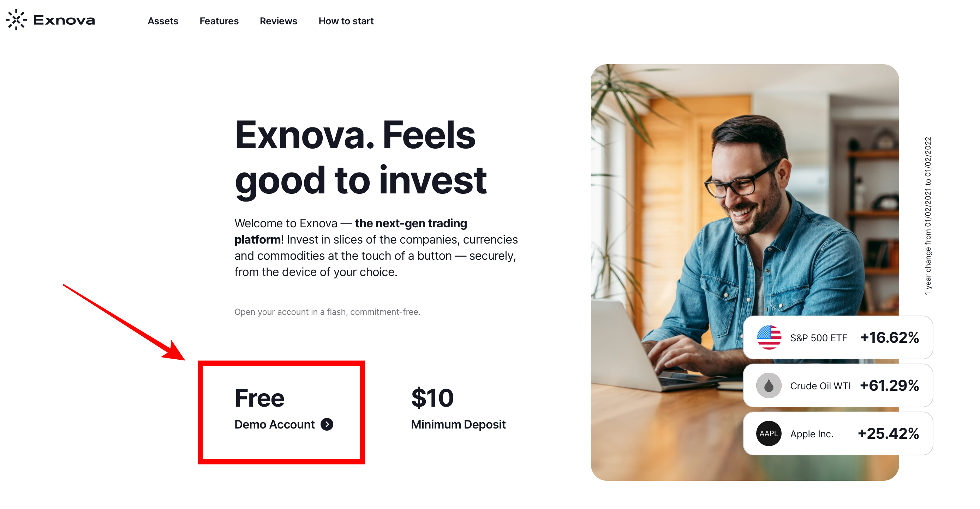Click the Features navigation link
Viewport: 980px width, 509px height.
point(219,21)
